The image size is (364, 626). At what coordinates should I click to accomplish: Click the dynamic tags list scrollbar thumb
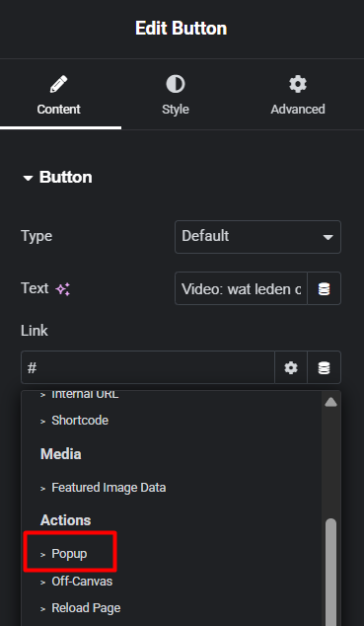[330, 572]
